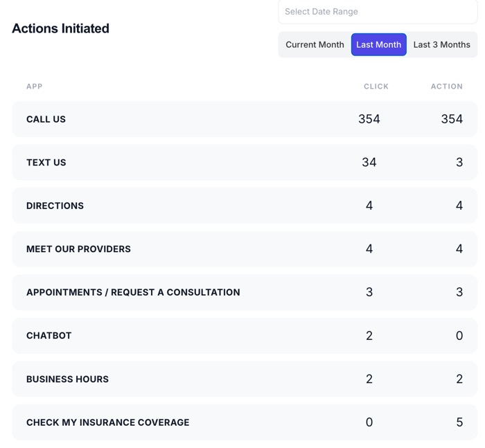This screenshot has height=448, width=485.
Task: Click the BUSINESS HOURS click count
Action: click(369, 379)
